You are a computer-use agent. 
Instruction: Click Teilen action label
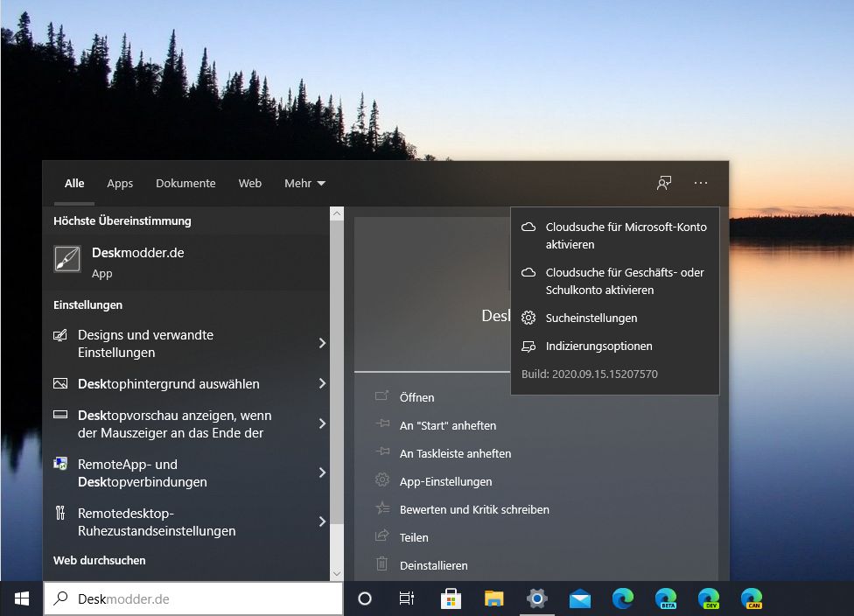(414, 537)
